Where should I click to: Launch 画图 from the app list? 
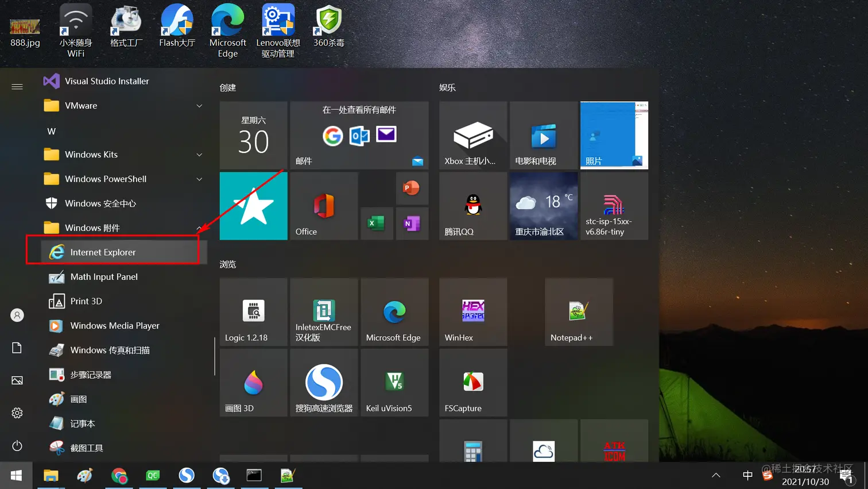[123, 399]
